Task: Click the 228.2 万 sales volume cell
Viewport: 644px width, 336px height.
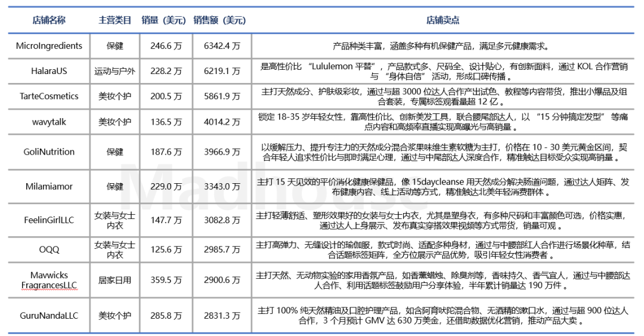Action: click(x=166, y=71)
